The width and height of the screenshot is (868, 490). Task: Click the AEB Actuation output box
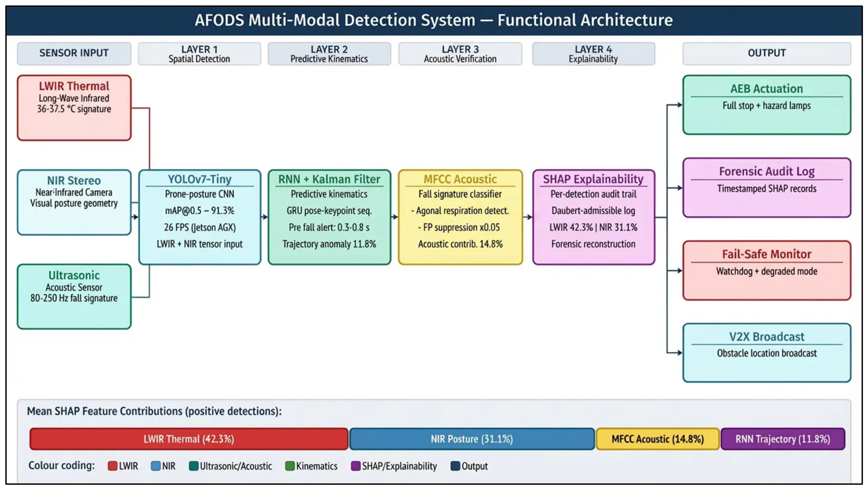(x=767, y=105)
